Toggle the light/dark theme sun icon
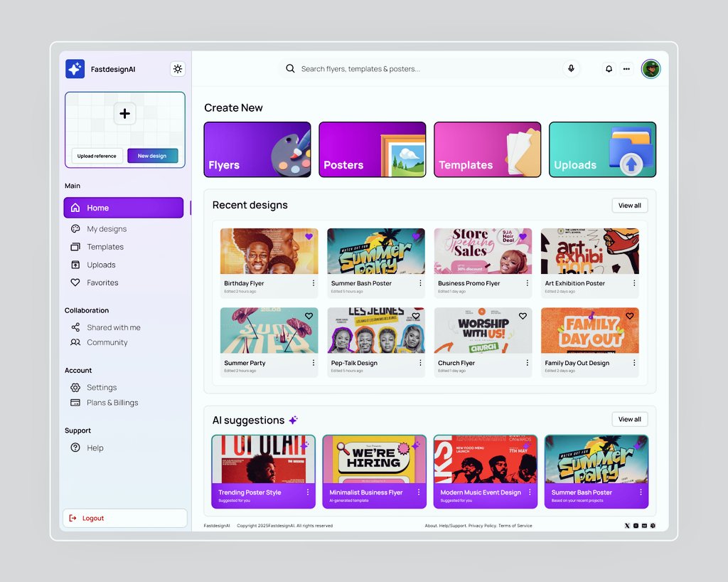Viewport: 728px width, 582px height. pos(177,69)
